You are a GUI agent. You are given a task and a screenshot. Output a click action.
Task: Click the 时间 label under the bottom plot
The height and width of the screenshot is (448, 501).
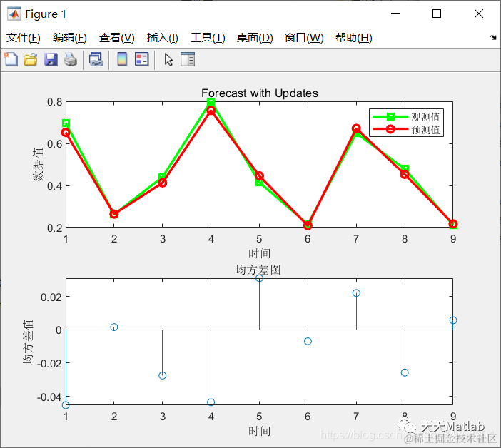click(x=260, y=431)
